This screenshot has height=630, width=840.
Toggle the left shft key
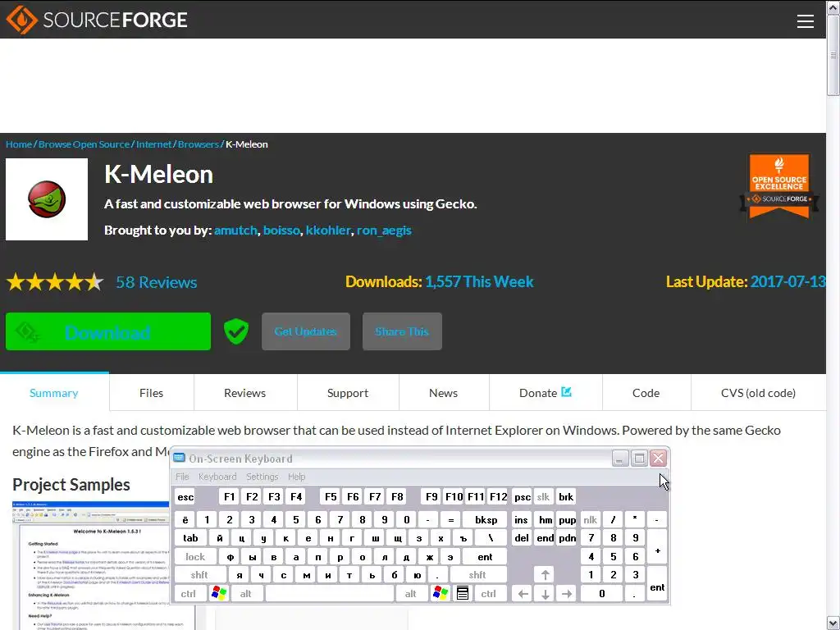point(199,575)
